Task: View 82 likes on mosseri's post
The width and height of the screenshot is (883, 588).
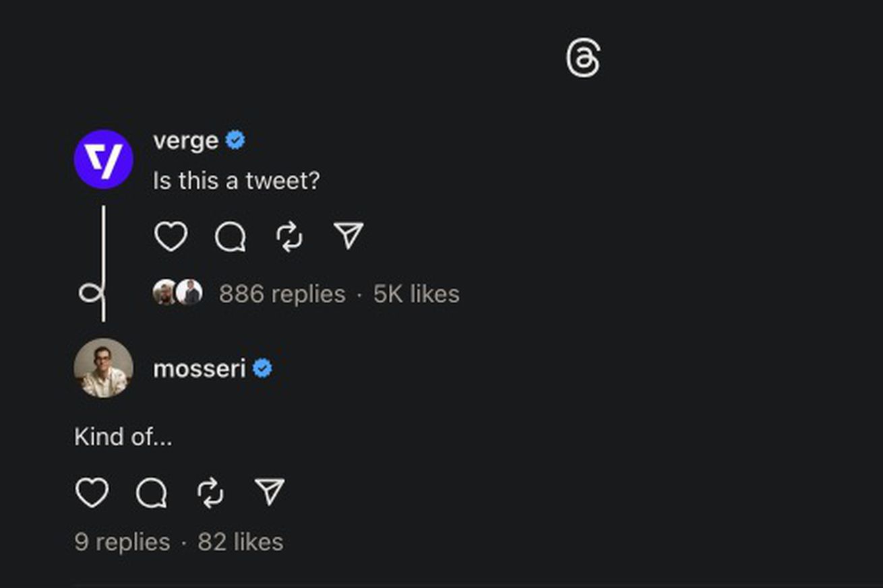Action: (x=241, y=542)
